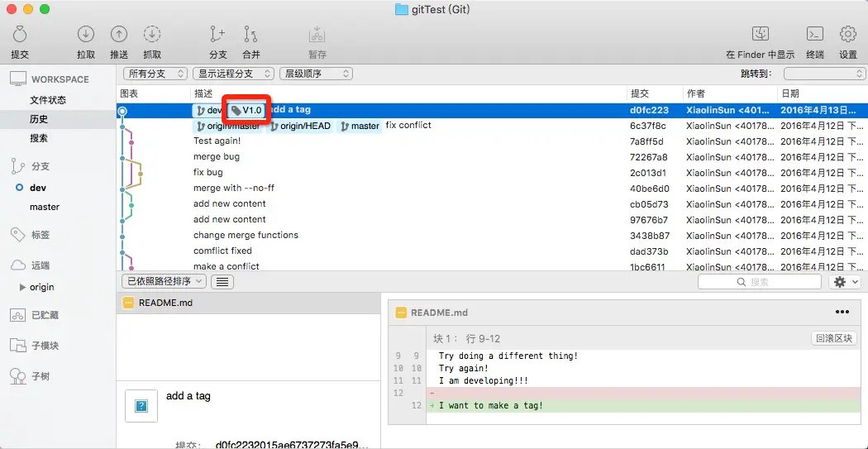This screenshot has width=868, height=449.
Task: Open the gear options dropdown beside search
Action: (844, 282)
